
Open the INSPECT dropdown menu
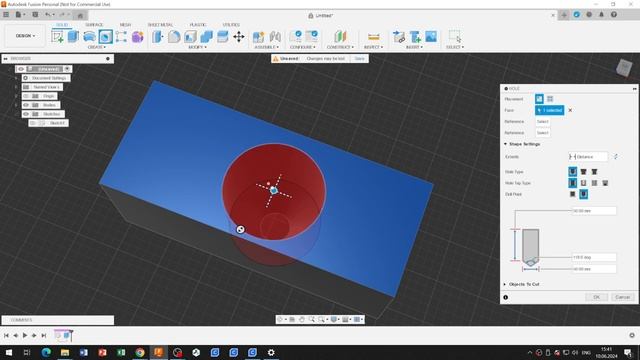click(x=373, y=47)
